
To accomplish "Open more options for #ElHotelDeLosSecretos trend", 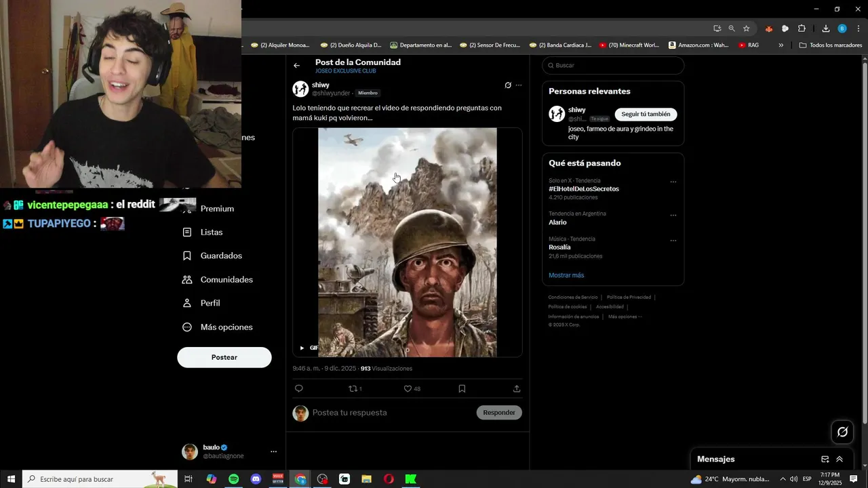I will pos(673,182).
